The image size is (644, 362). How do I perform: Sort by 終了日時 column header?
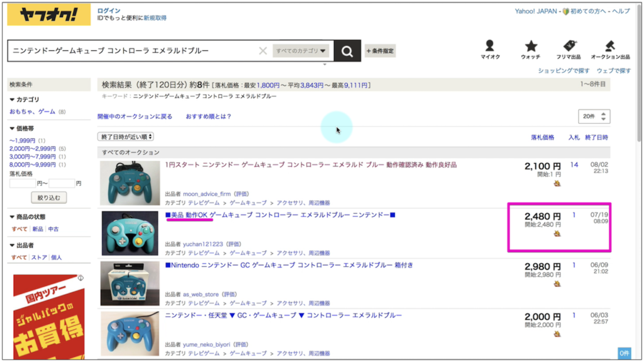pos(596,137)
